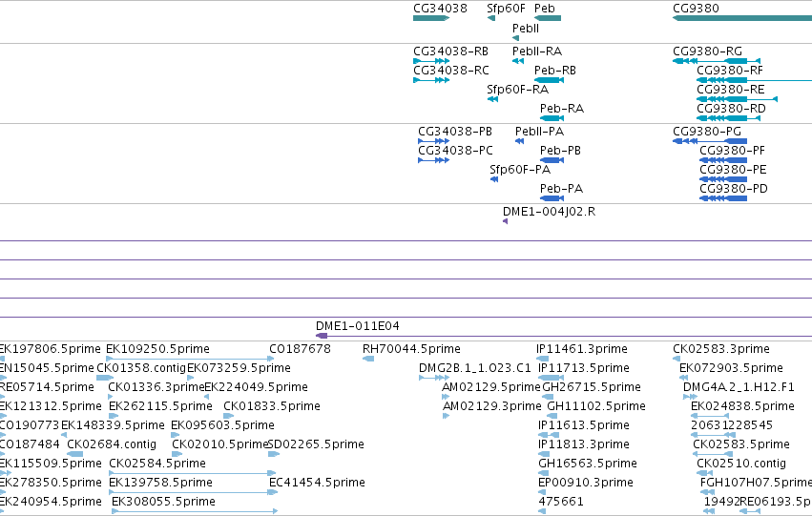
Task: Select the PebII-RA transcript
Action: point(518,61)
